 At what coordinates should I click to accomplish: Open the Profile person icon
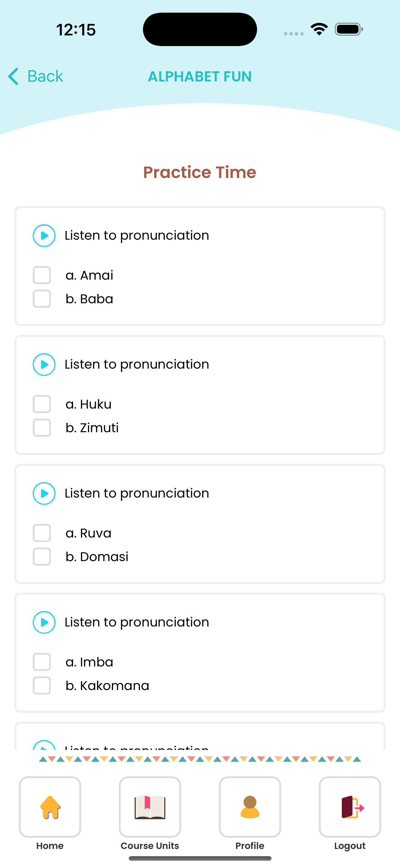(250, 807)
